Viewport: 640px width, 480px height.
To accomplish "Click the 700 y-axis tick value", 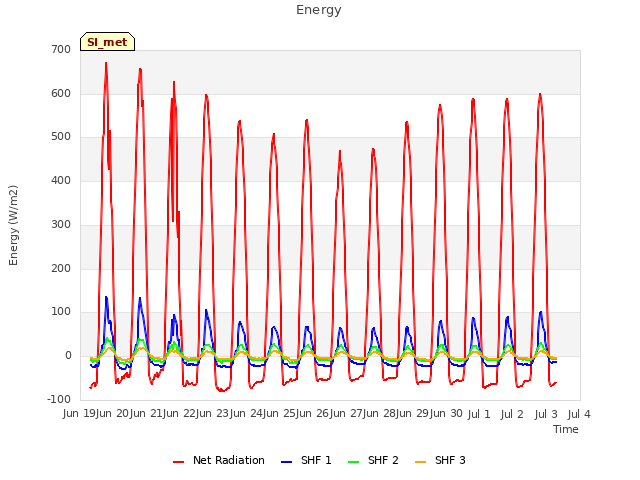I will [61, 50].
